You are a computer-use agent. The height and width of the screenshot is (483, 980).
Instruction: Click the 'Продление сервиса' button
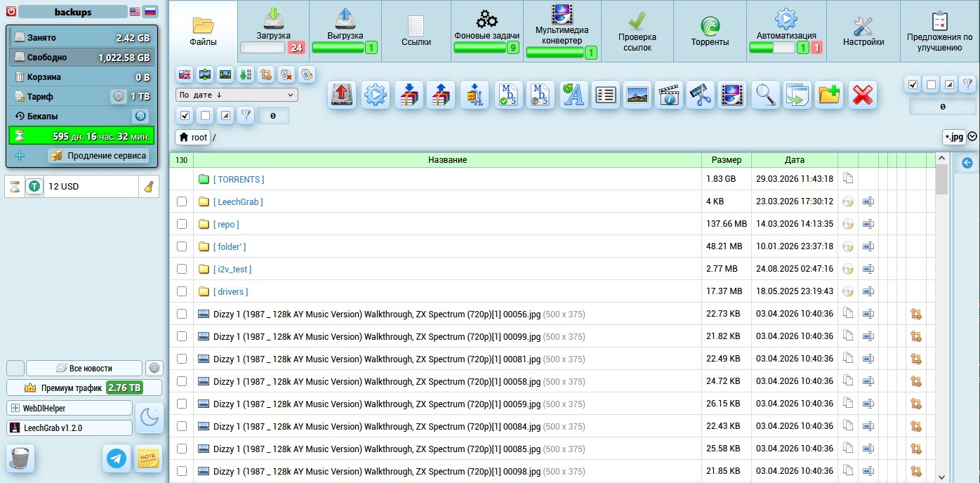(x=98, y=155)
